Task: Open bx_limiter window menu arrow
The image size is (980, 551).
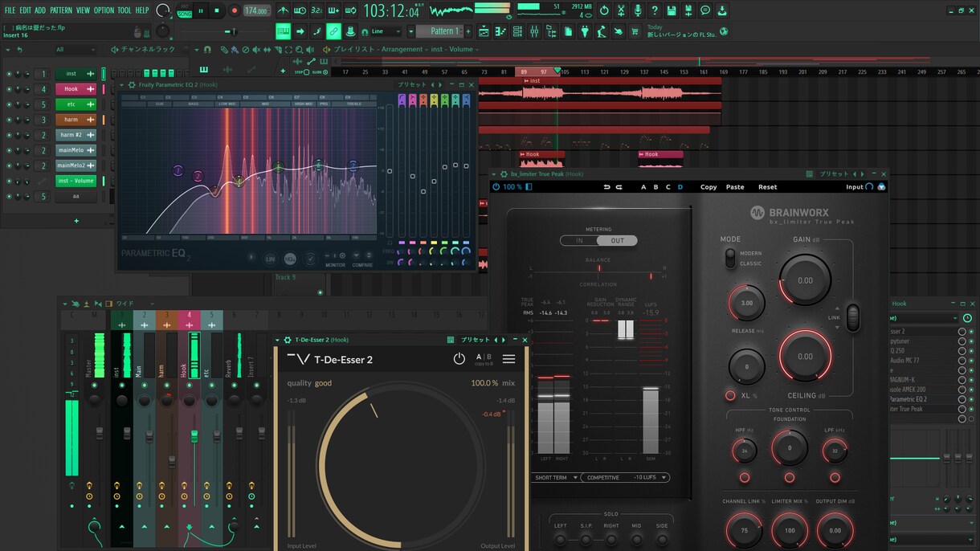Action: coord(496,173)
